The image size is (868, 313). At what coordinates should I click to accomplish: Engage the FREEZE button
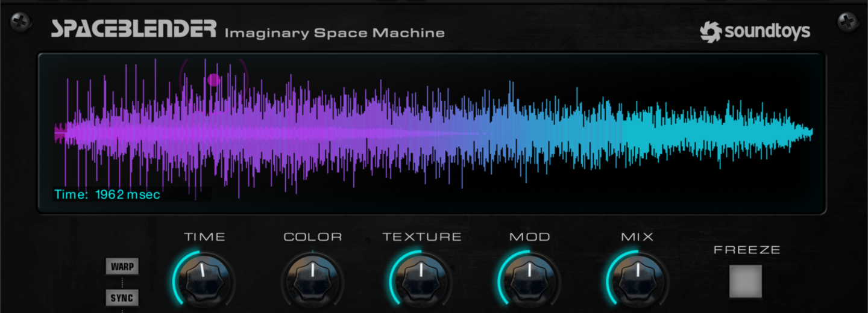point(746,281)
